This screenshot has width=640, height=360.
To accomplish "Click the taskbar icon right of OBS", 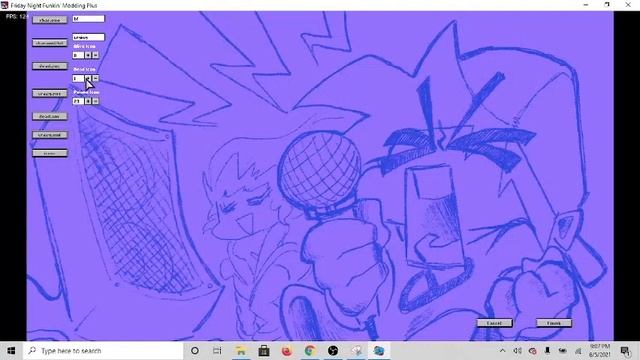I will pyautogui.click(x=356, y=351).
